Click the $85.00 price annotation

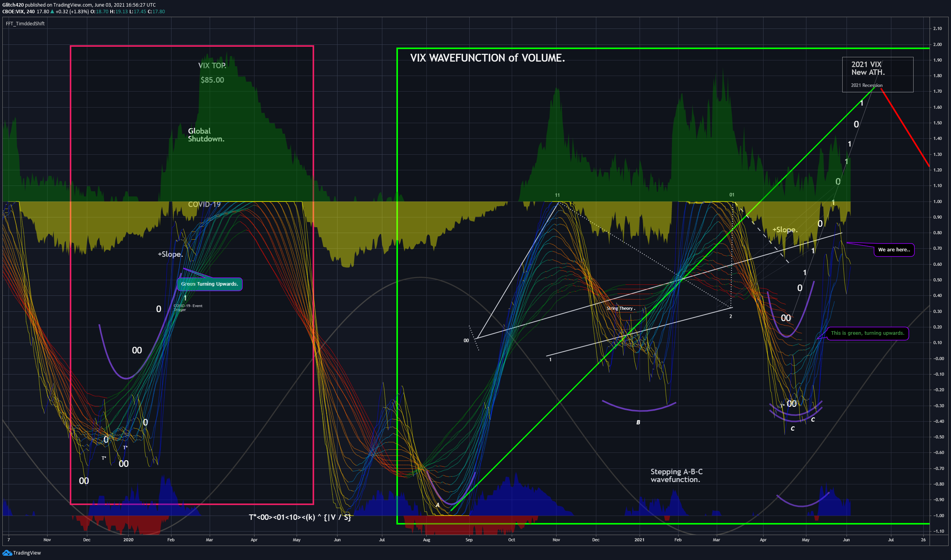(x=212, y=80)
